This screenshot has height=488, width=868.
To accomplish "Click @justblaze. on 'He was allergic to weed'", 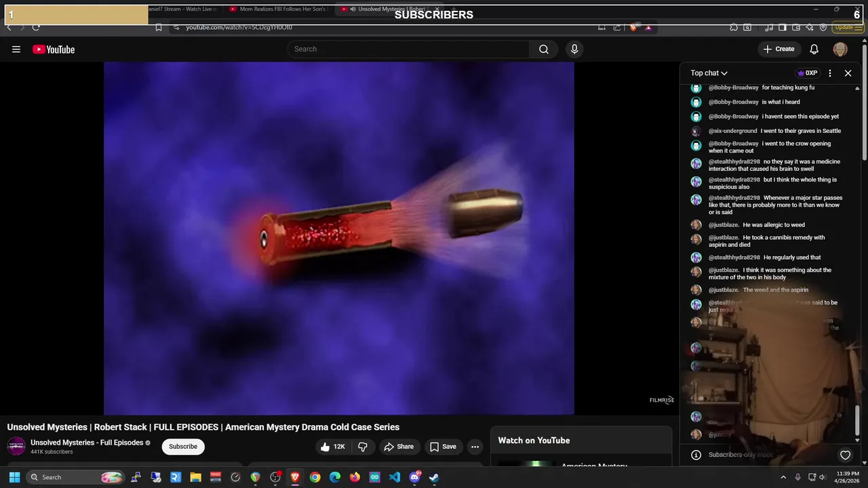I will point(724,225).
